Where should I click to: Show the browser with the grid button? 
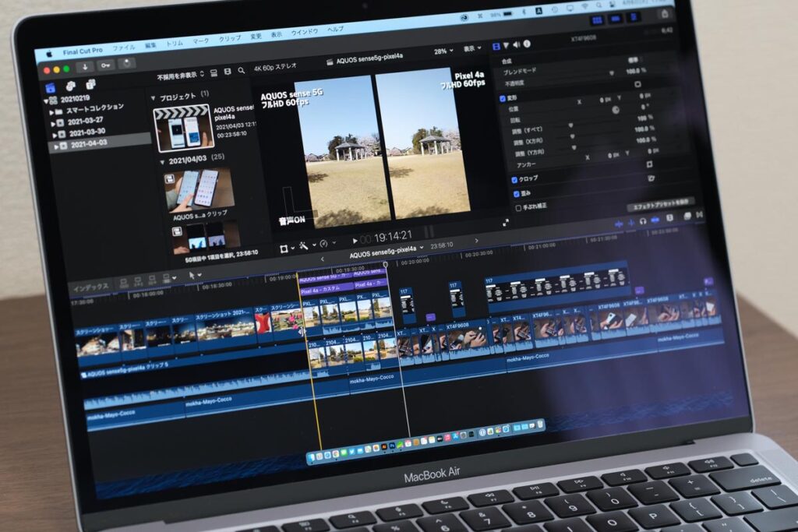coord(597,19)
